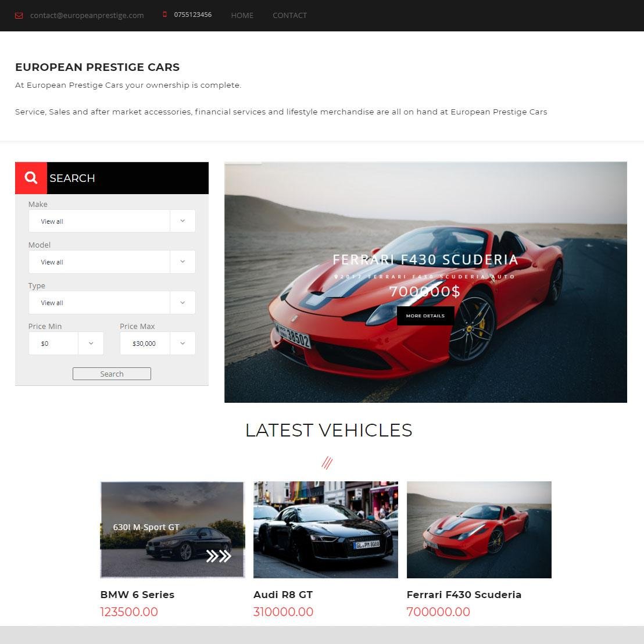Click the contact@europeanprestige.com email link
644x644 pixels.
(x=87, y=16)
